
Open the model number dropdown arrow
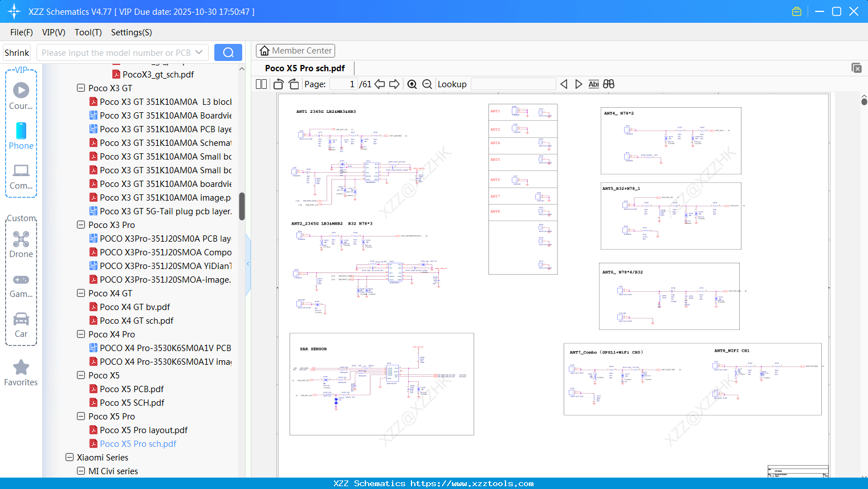click(199, 52)
